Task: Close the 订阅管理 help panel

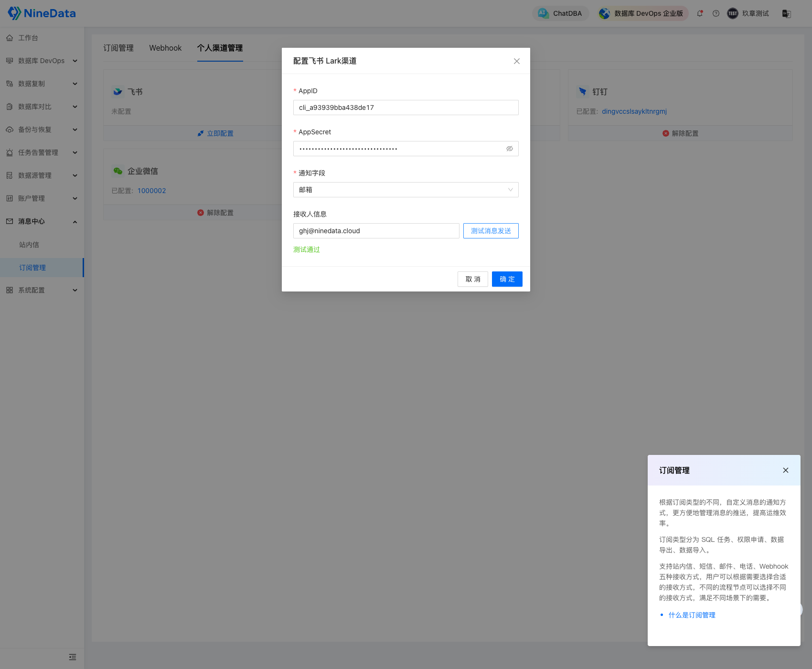Action: pos(785,470)
